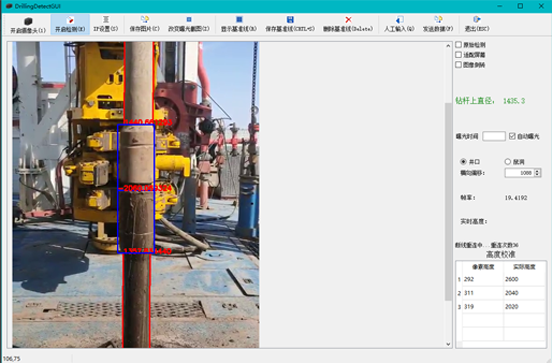Click the blue floppy save baseline icon
This screenshot has height=363, width=552.
coord(290,19)
